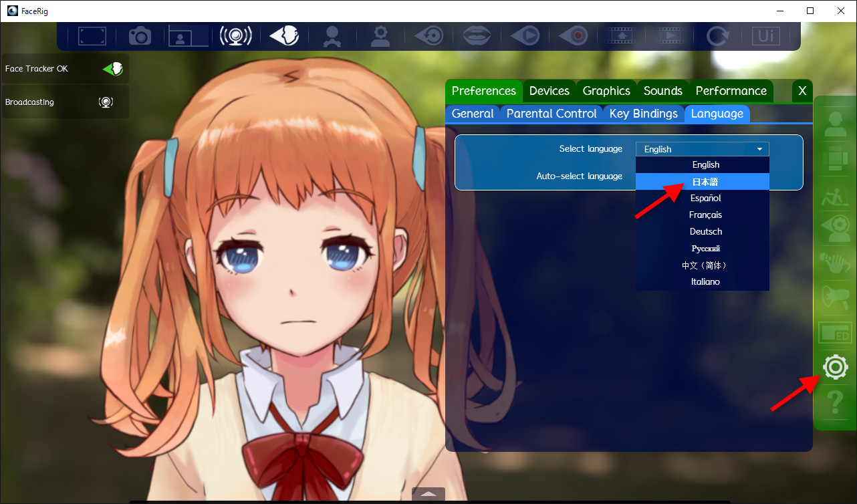Screen dimensions: 857x504
Task: Choose Français from the language list
Action: pos(703,215)
